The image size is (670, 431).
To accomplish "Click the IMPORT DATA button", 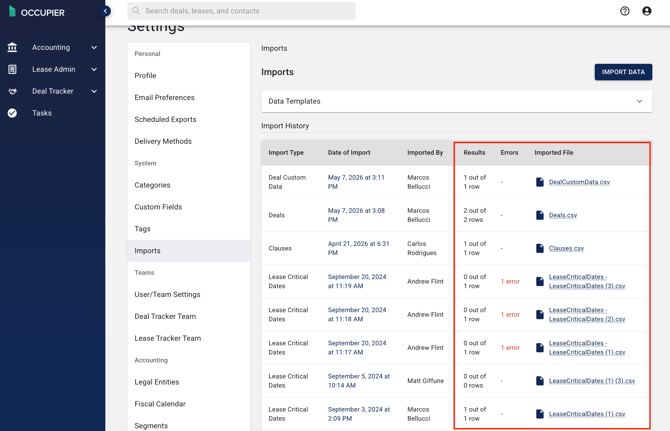I will [623, 72].
